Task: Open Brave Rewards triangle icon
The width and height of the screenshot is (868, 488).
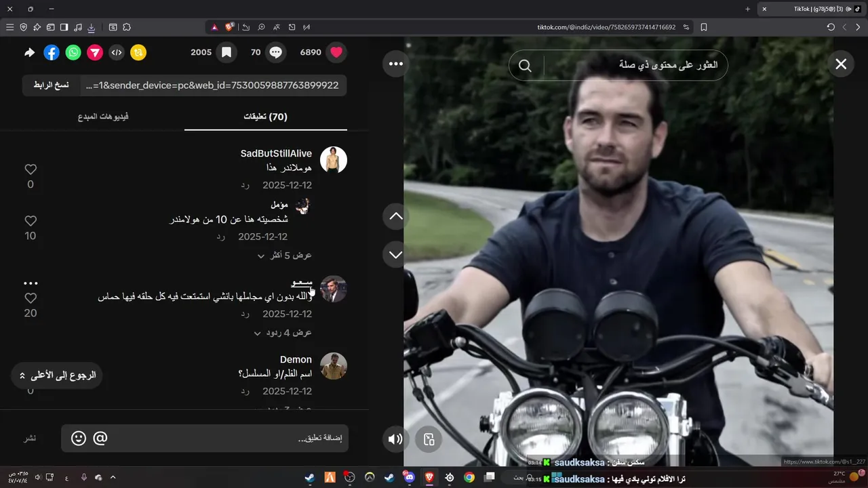Action: point(214,27)
